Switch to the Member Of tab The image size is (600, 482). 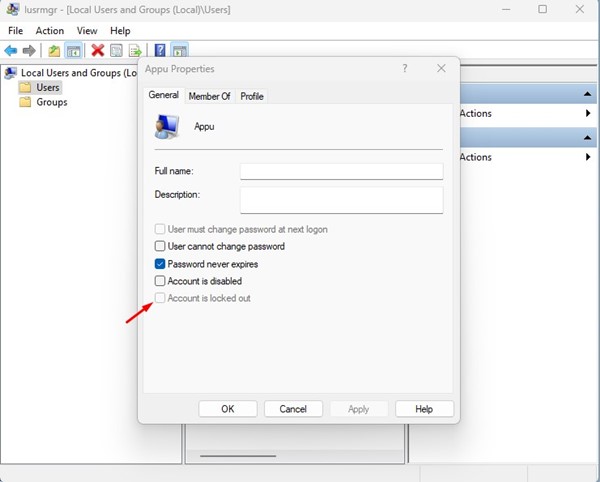click(209, 96)
